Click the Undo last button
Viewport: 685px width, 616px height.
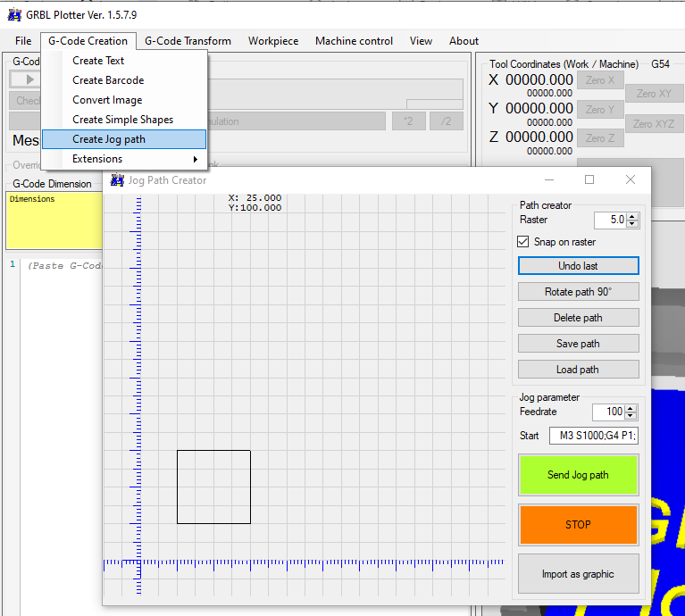[x=578, y=266]
